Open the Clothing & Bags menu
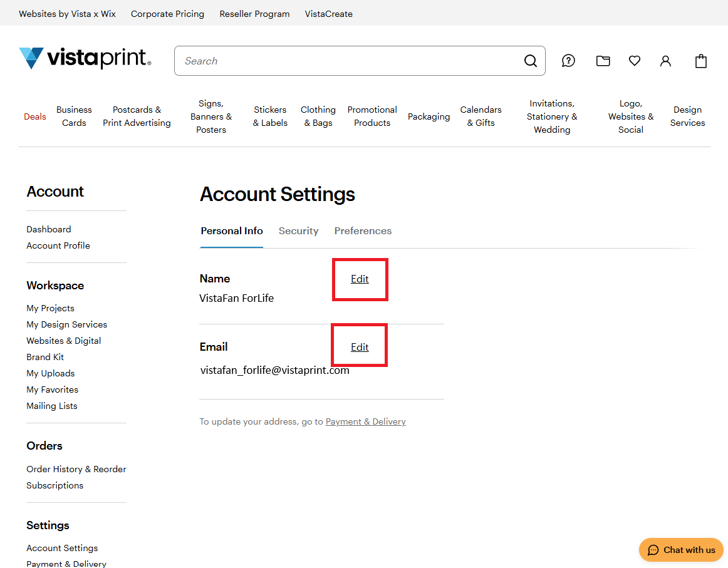 point(318,116)
